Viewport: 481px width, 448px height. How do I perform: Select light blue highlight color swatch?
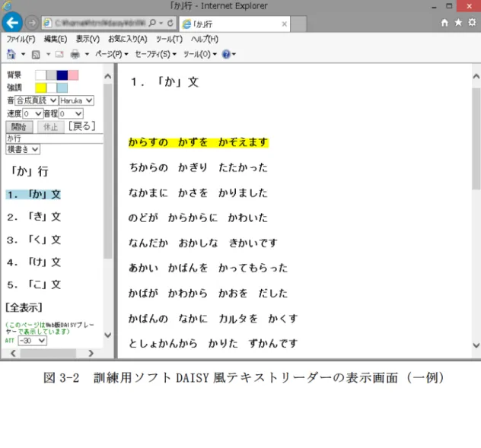click(62, 88)
